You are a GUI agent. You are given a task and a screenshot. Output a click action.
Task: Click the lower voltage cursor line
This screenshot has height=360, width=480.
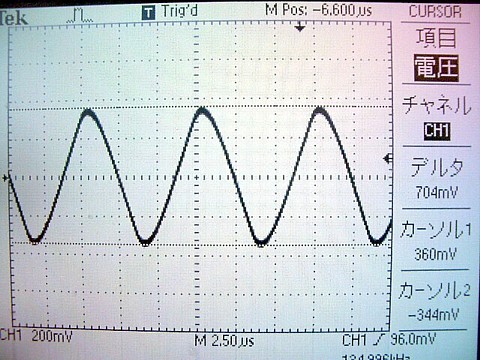[x=199, y=244]
